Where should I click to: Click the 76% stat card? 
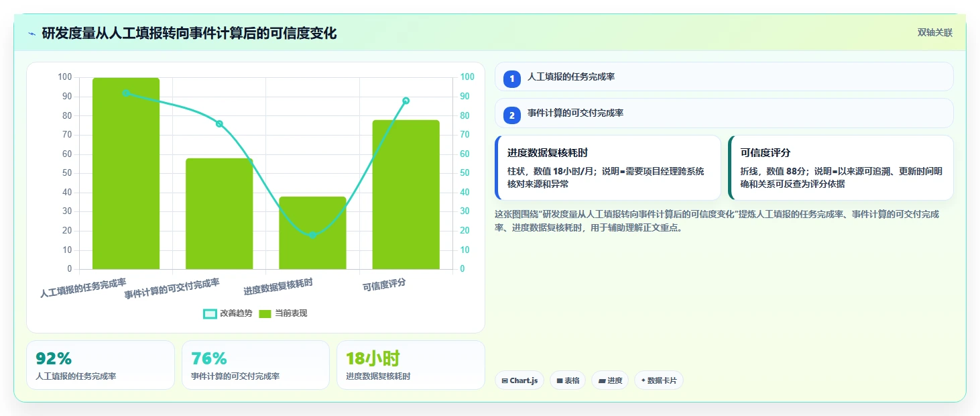pos(255,365)
